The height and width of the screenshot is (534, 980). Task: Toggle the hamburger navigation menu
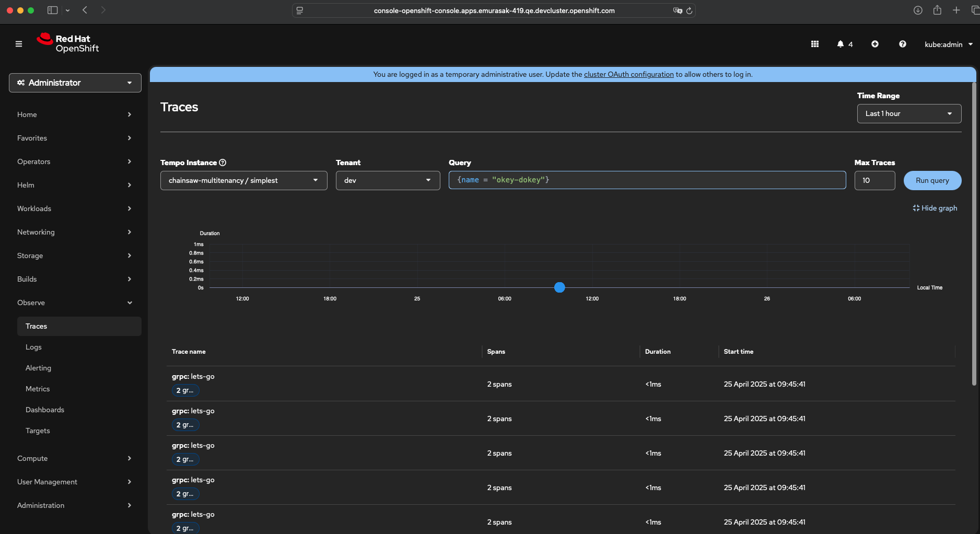click(x=19, y=44)
